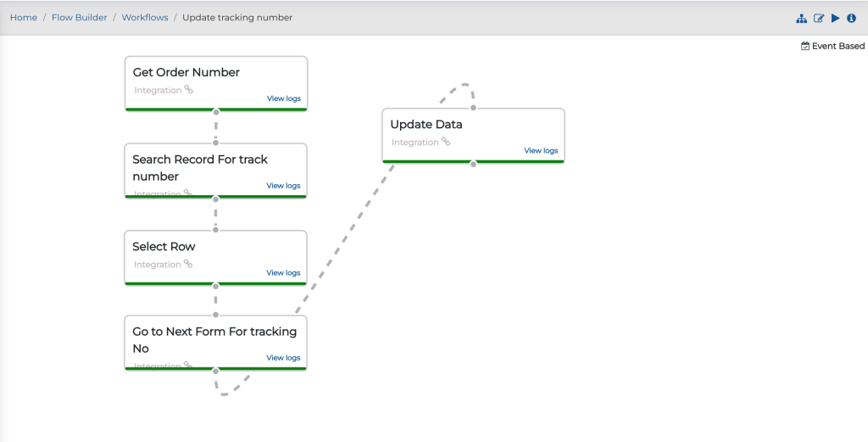Image resolution: width=868 pixels, height=442 pixels.
Task: Click 'Update tracking number' breadcrumb text
Action: tap(237, 17)
